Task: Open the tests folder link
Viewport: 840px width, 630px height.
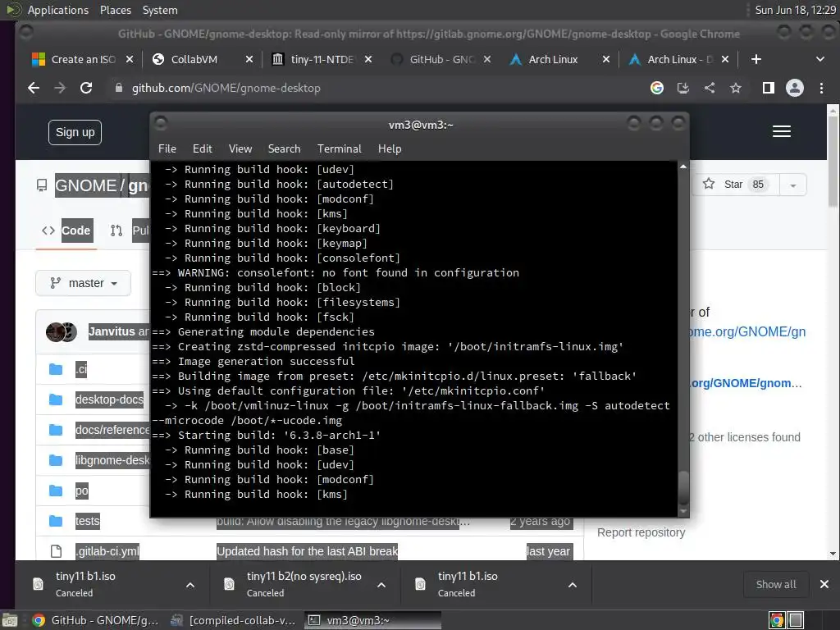Action: click(87, 521)
